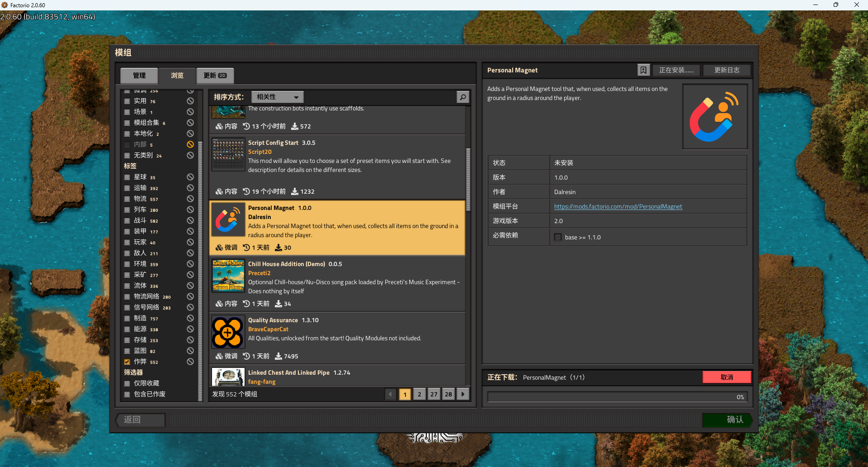Screen dimensions: 868x467
Task: Exclude the 本地化 category with its ban icon
Action: (190, 133)
